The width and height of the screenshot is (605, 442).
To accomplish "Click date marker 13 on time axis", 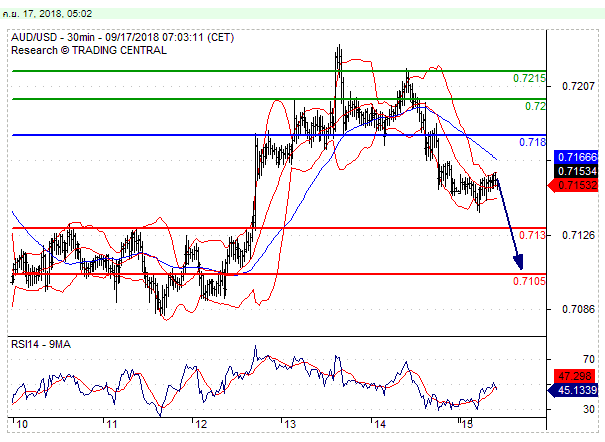I will point(290,425).
